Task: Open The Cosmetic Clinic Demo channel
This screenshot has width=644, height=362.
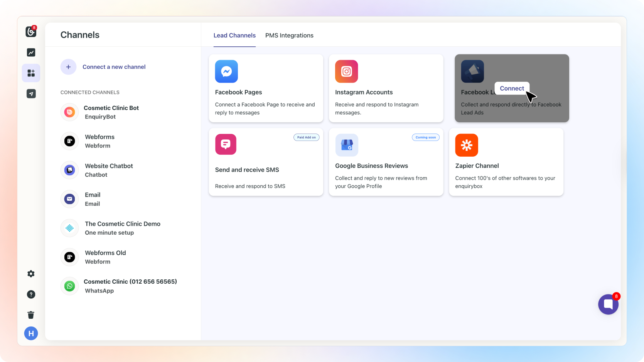Action: click(x=123, y=224)
